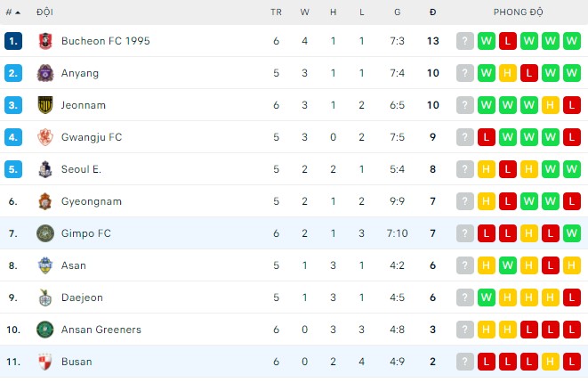
Task: Sort standings by Đ points column
Action: tap(432, 12)
